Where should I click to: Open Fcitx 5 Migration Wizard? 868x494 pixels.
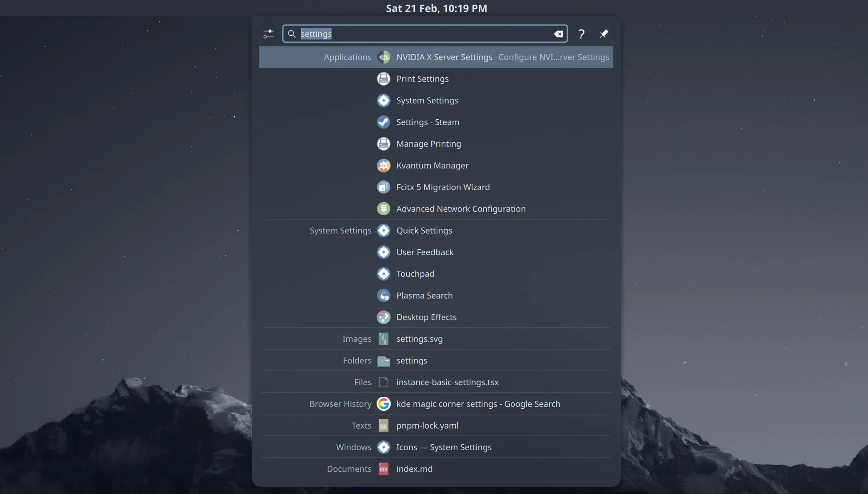coord(443,187)
